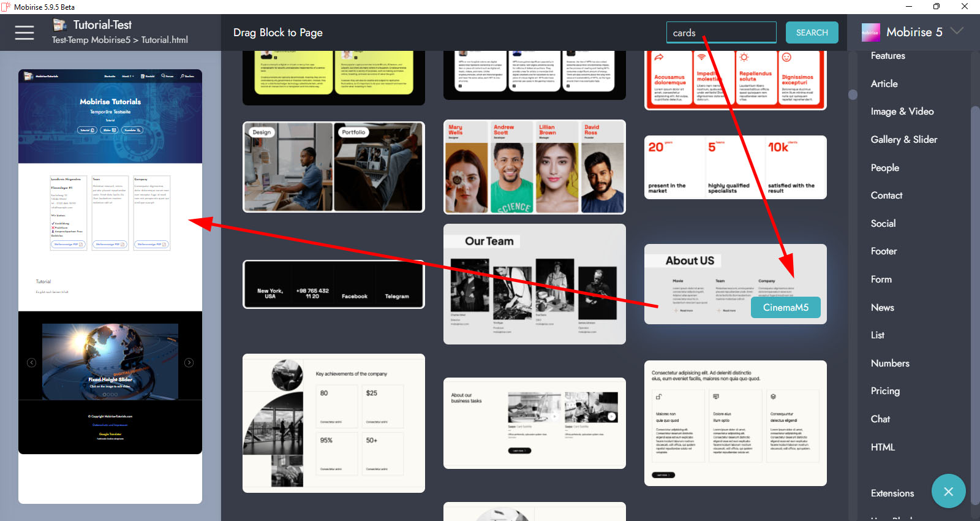Choose the yellow cards block thumbnail
The image size is (980, 521).
334,77
